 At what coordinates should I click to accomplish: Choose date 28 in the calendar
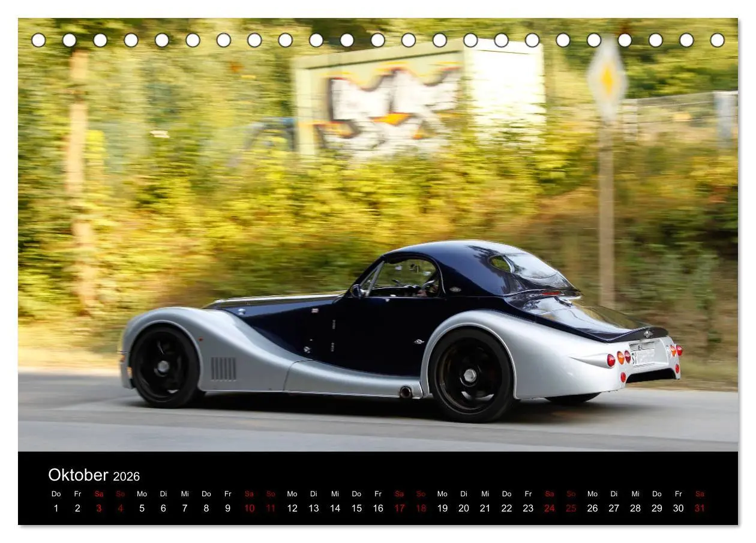point(635,508)
